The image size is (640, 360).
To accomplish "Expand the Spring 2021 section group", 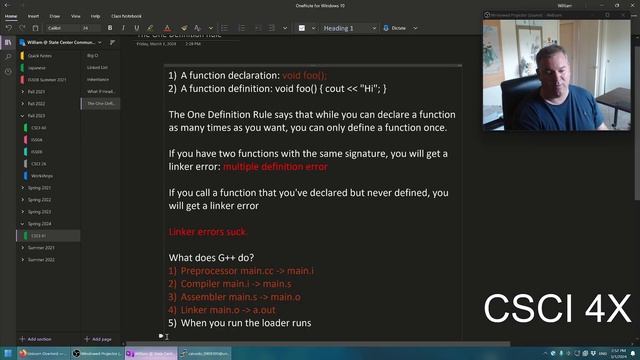I will [x=22, y=188].
